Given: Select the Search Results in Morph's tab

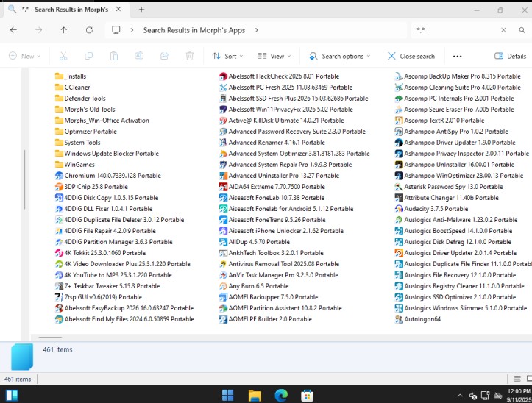Looking at the screenshot, I should (65, 10).
